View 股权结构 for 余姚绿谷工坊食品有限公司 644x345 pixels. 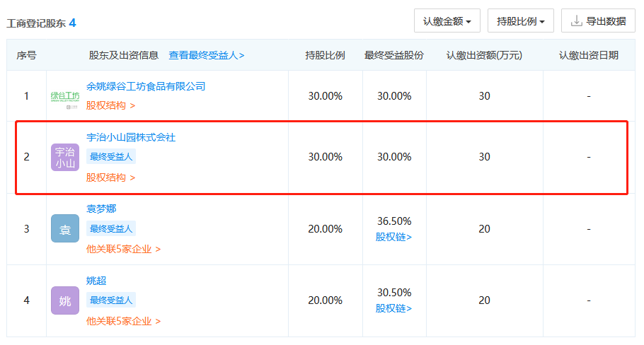point(110,105)
